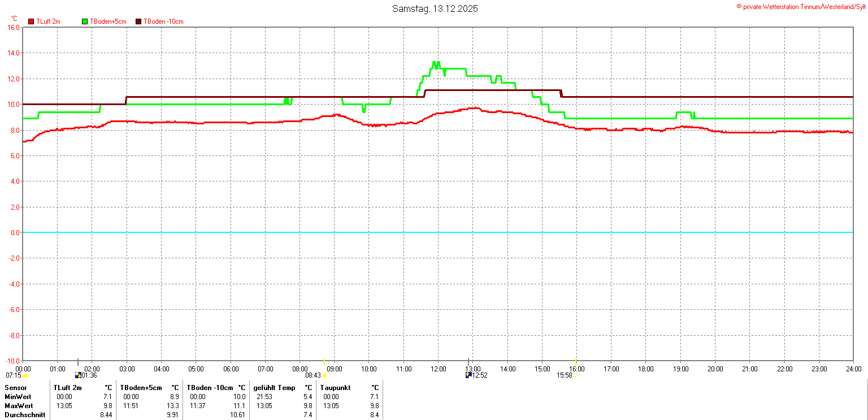Image resolution: width=868 pixels, height=420 pixels.
Task: Click the green TBoden+5cm legend swatch
Action: (x=85, y=21)
